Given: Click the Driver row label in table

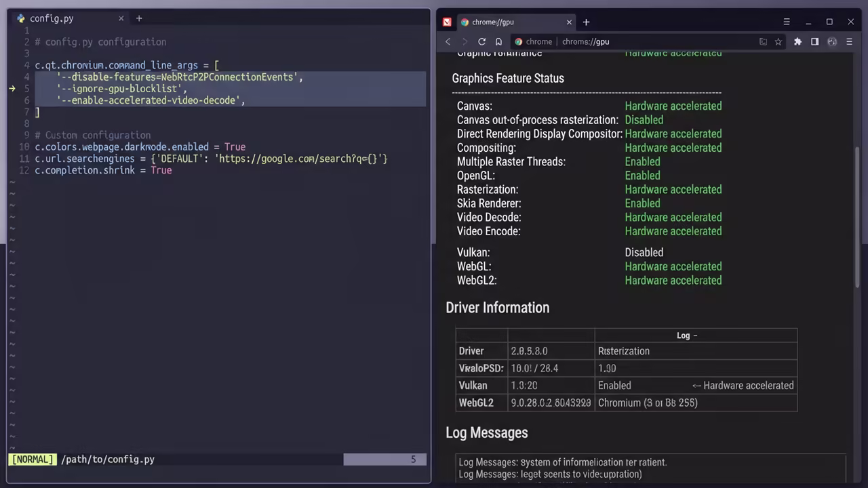Looking at the screenshot, I should [x=471, y=351].
